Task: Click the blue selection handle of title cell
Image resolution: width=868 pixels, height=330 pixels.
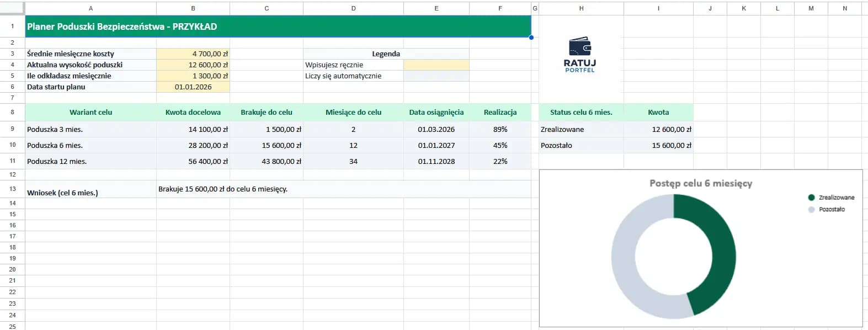Action: click(531, 38)
